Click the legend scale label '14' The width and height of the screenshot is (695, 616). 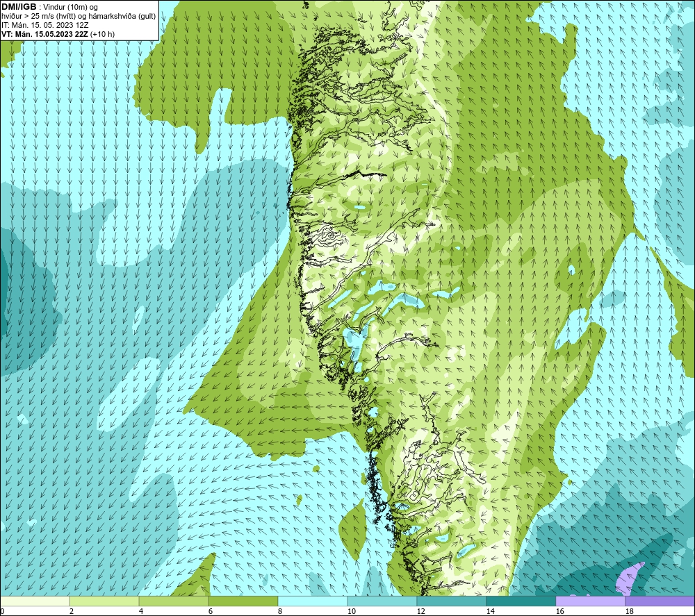(490, 611)
